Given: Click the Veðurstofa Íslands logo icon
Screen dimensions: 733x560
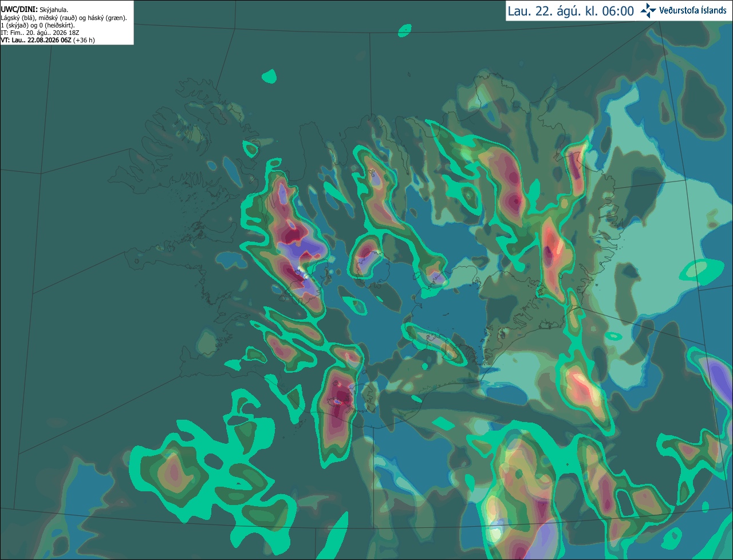Looking at the screenshot, I should pyautogui.click(x=648, y=10).
